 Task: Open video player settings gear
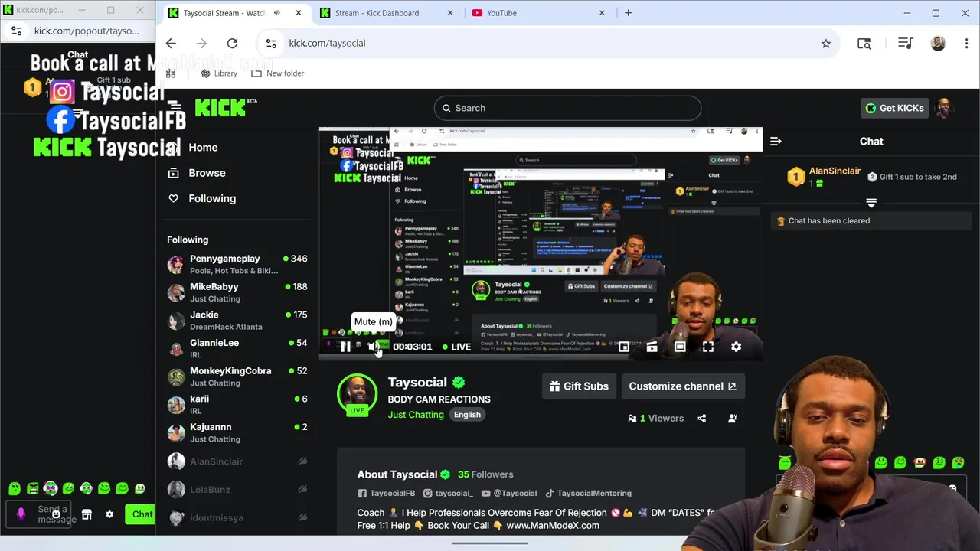736,347
